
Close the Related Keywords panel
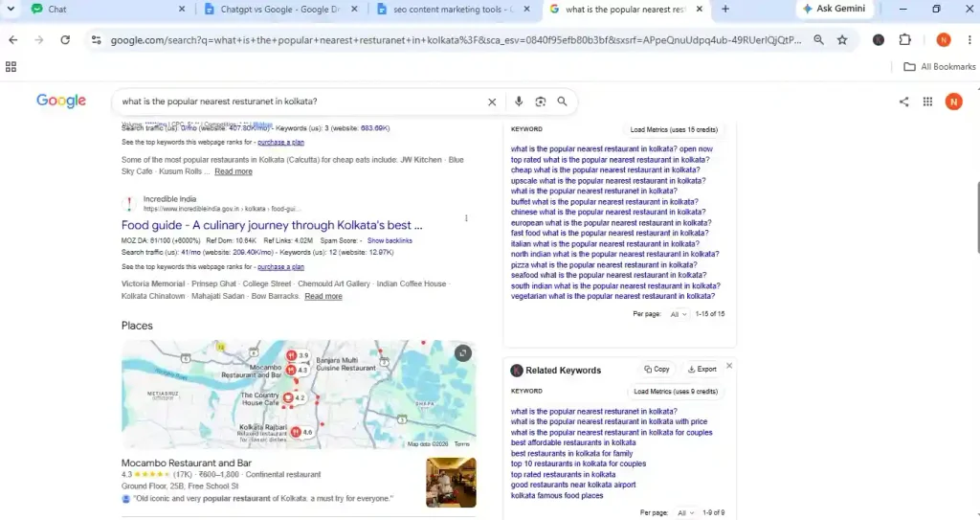click(x=728, y=366)
